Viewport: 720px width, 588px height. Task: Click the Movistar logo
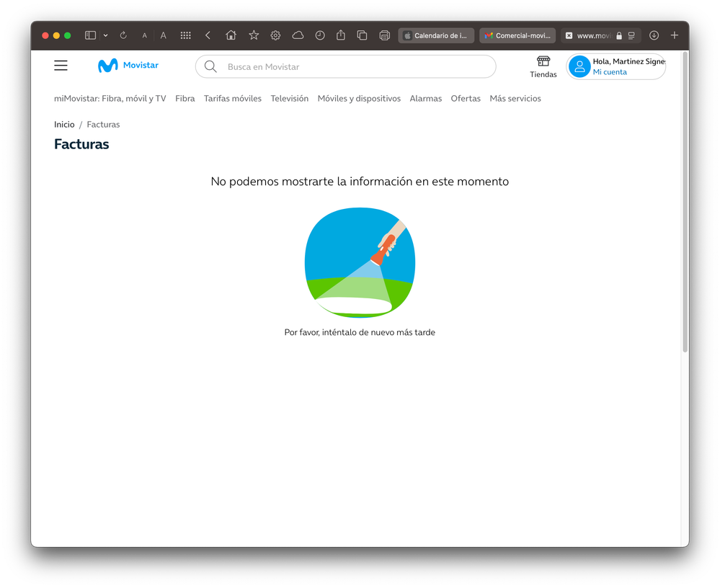click(x=128, y=66)
